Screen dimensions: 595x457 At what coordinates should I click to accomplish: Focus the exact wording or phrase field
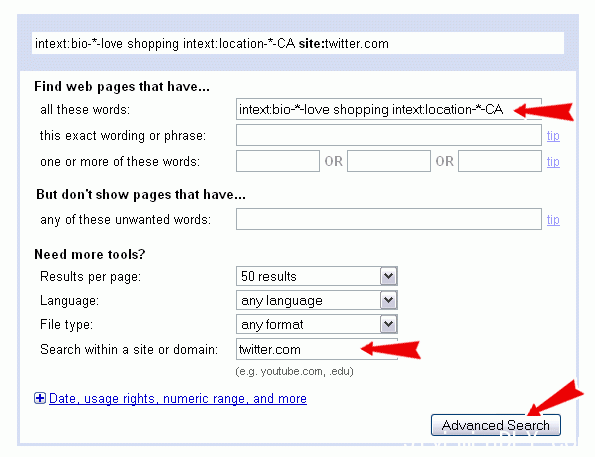(389, 135)
